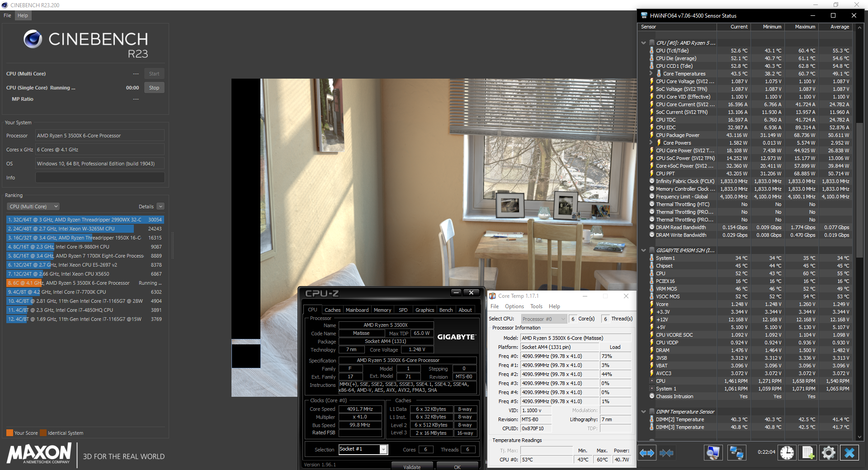Screen dimensions: 868x470
Task: Click the expand-columns arrows icon in HWiNFO
Action: (647, 452)
